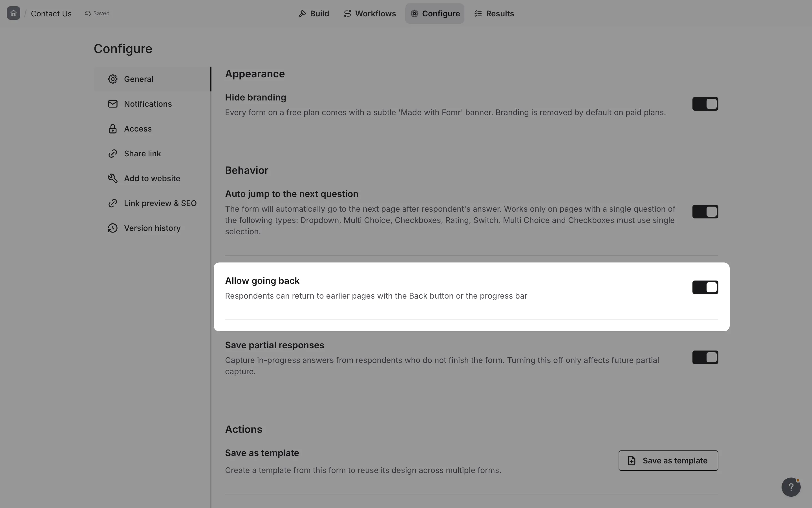Click the Version history clock icon
The width and height of the screenshot is (812, 508).
[x=113, y=228]
